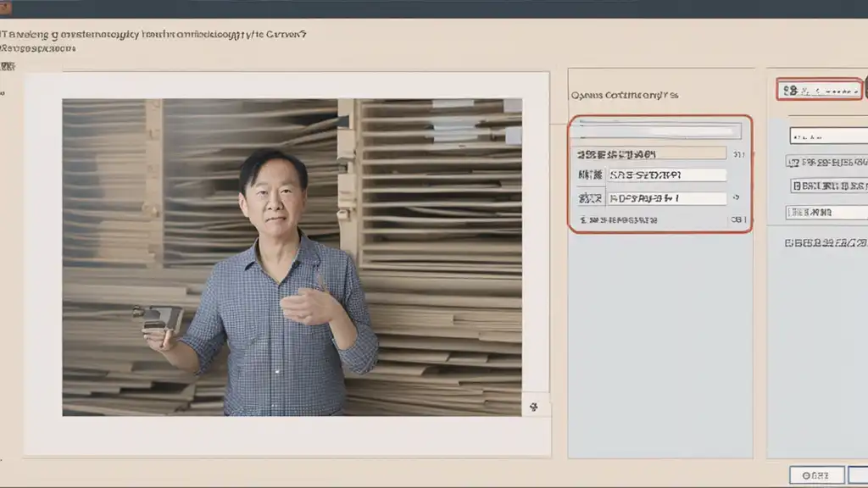
Task: Click the small icon at photo's bottom-right corner
Action: [x=533, y=408]
